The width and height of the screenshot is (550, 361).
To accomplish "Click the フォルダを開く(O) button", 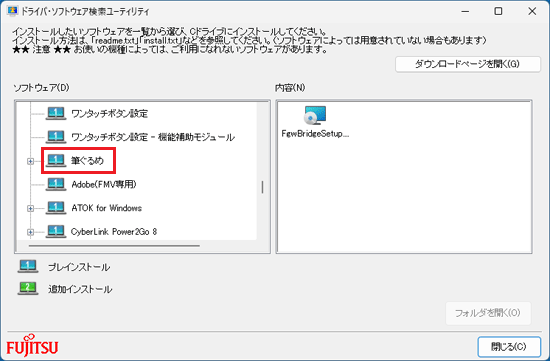I will click(488, 313).
